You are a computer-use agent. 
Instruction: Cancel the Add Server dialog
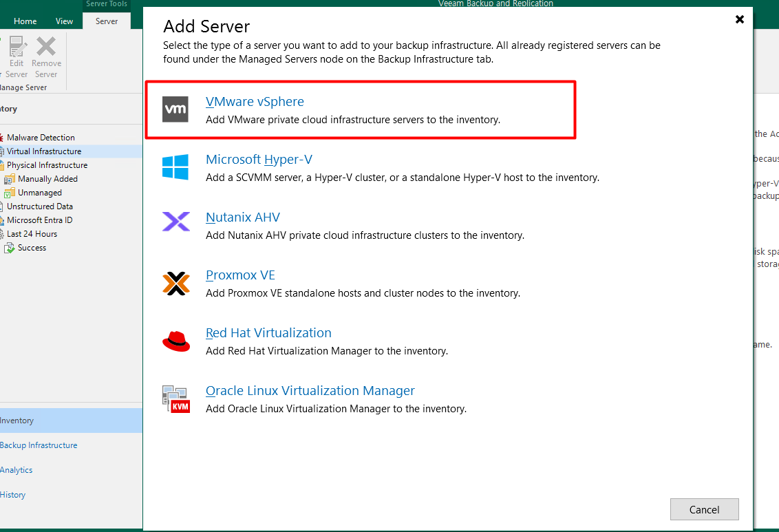[704, 509]
